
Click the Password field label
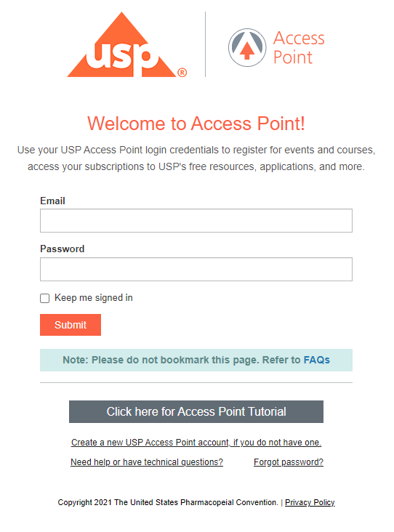[x=63, y=249]
